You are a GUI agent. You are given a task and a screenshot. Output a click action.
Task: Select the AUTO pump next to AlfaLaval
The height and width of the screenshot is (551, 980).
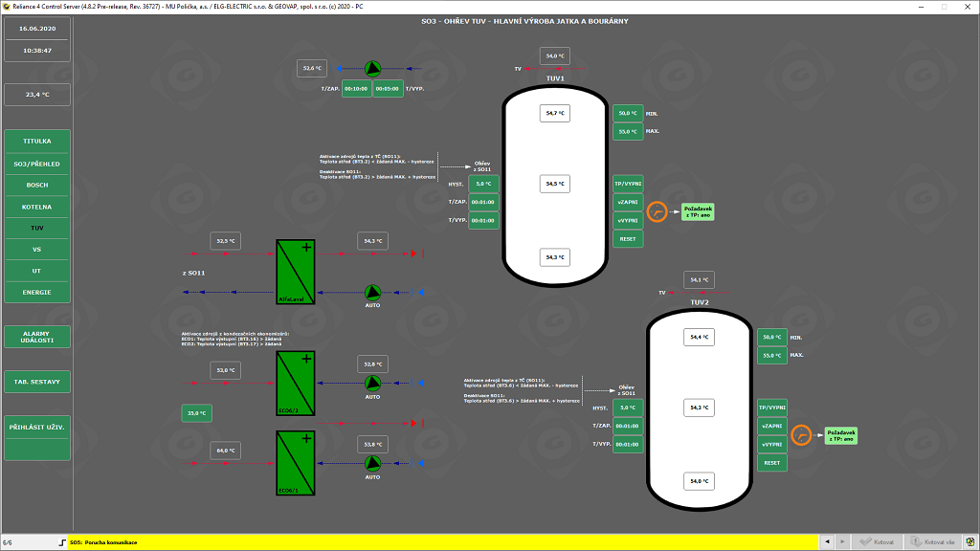coord(373,292)
